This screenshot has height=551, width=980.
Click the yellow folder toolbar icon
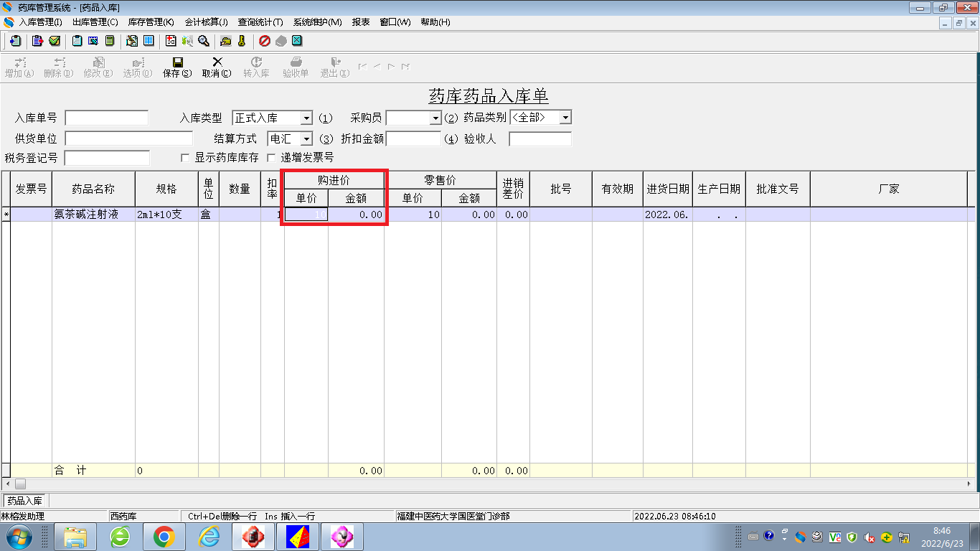(225, 41)
